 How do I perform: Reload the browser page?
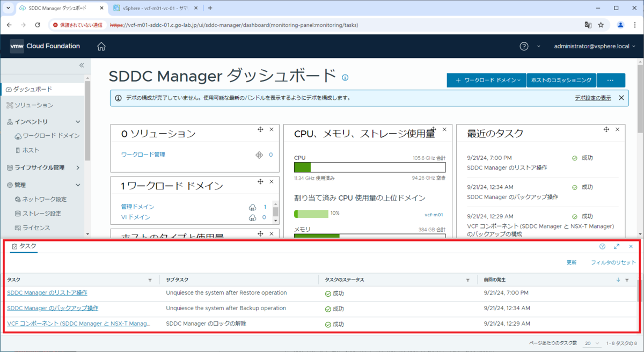click(38, 25)
